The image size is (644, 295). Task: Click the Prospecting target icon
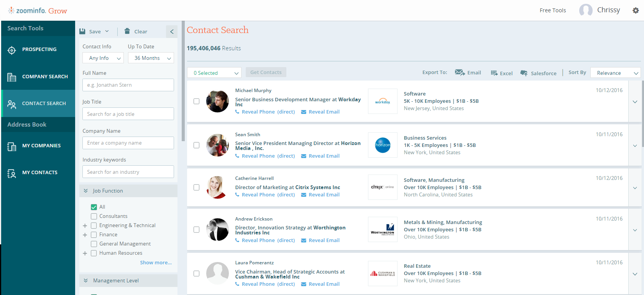click(12, 50)
